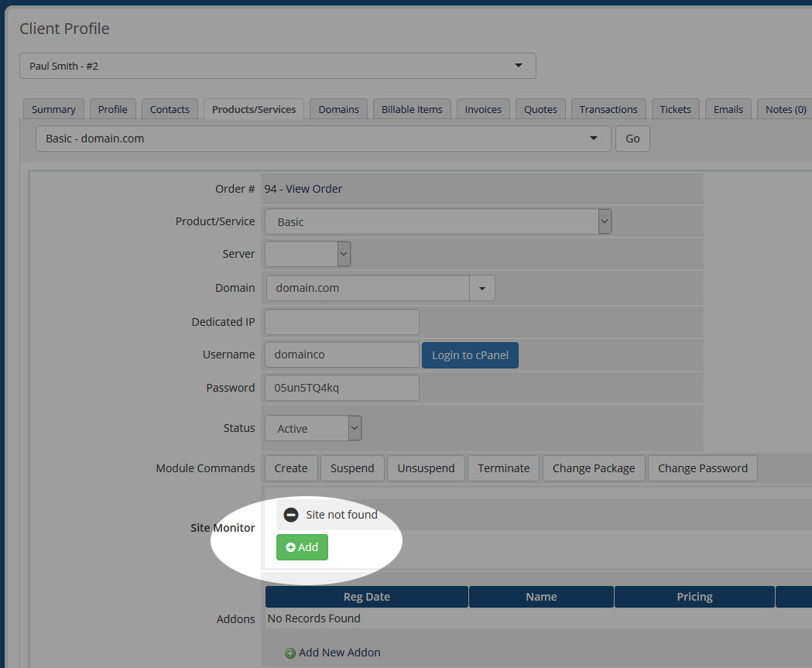Image resolution: width=812 pixels, height=668 pixels.
Task: Click the Terminate module command
Action: tap(503, 468)
